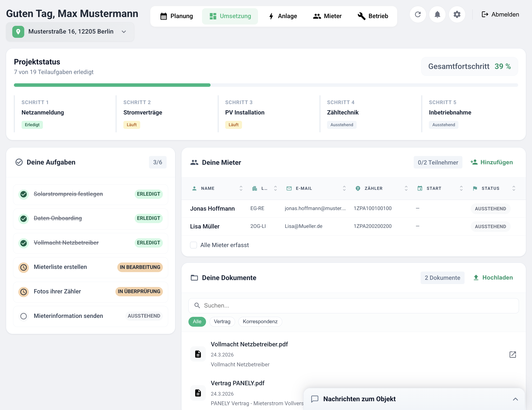The image size is (532, 410).
Task: Click the meter icon in ZÄHLER header
Action: point(358,188)
